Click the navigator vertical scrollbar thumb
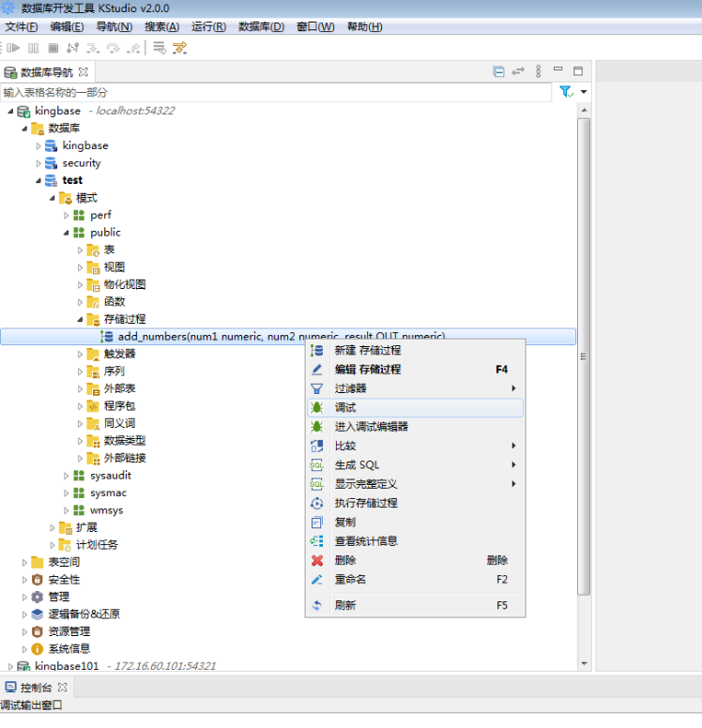702x728 pixels. (584, 356)
